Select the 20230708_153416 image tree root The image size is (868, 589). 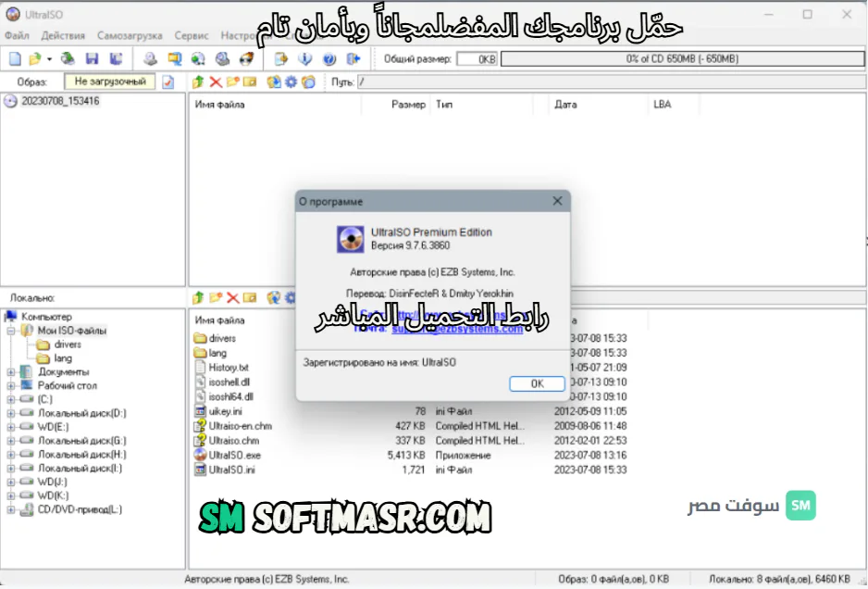[60, 101]
